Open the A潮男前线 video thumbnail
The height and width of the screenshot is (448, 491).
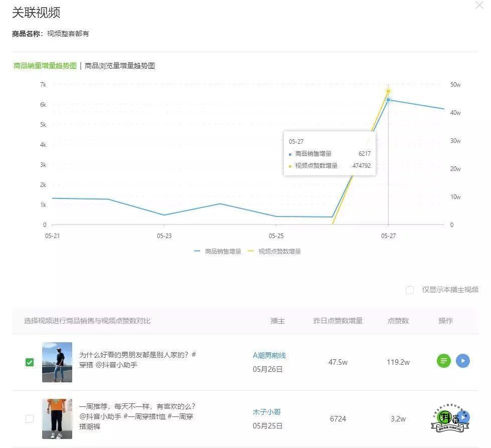[57, 362]
